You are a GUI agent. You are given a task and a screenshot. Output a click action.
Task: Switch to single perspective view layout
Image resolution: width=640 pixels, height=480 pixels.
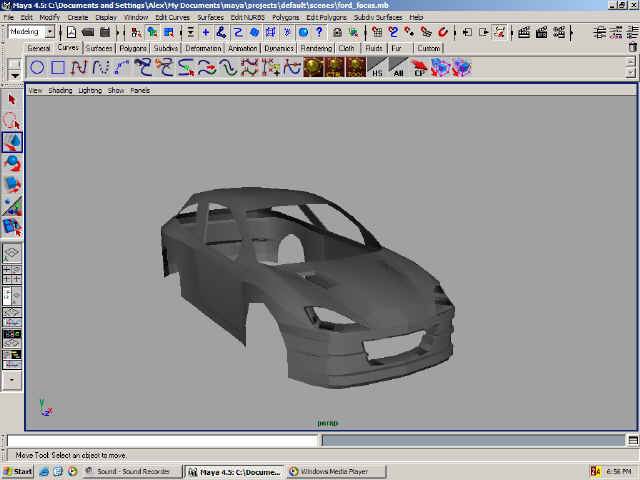tap(13, 254)
